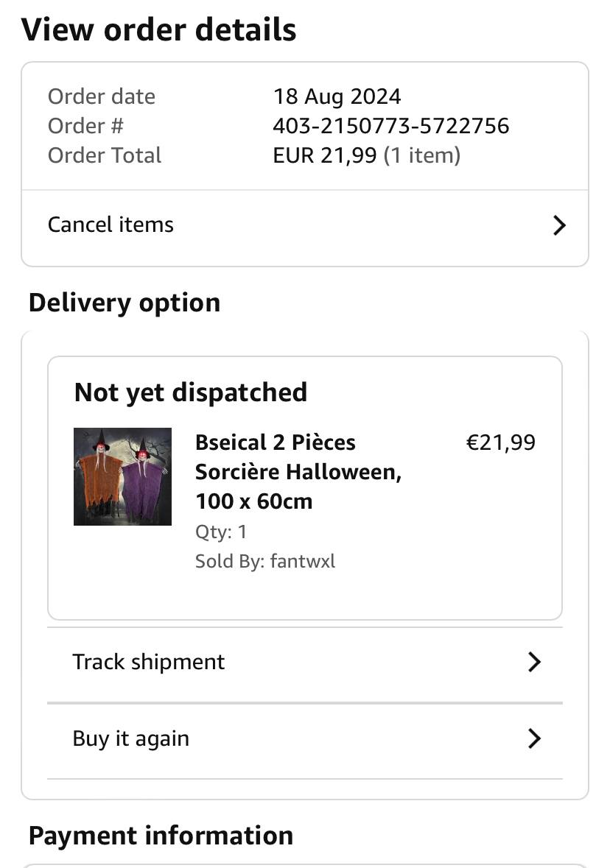The height and width of the screenshot is (868, 610).
Task: Click the order date 18 Aug 2024
Action: click(x=337, y=96)
